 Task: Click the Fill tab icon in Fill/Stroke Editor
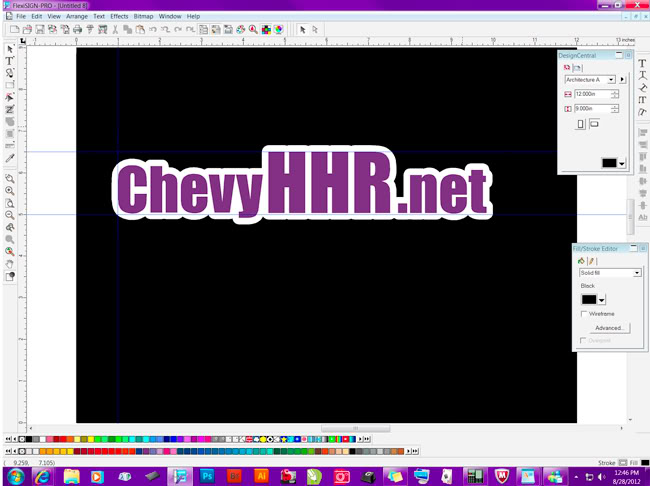(x=581, y=261)
